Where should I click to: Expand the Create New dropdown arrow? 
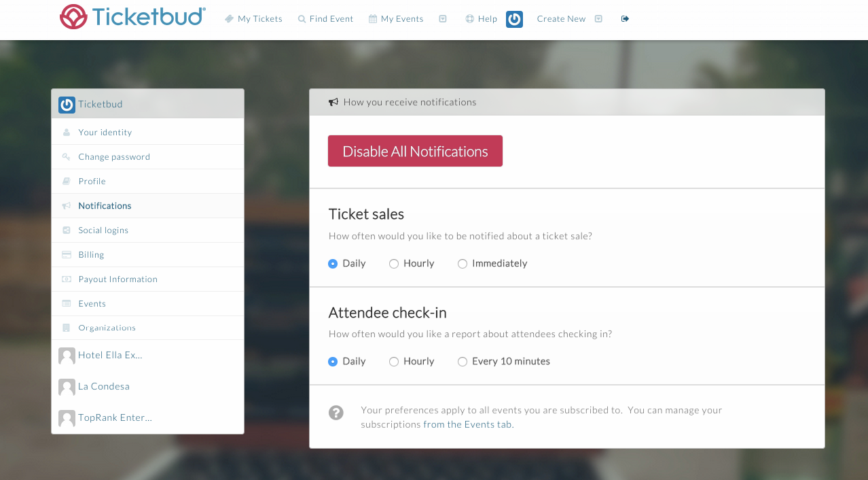pos(598,19)
